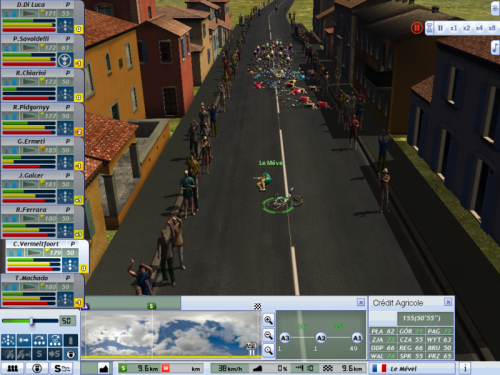This screenshot has height=375, width=500.
Task: Click the stage profile mountain icon
Action: click(x=104, y=368)
